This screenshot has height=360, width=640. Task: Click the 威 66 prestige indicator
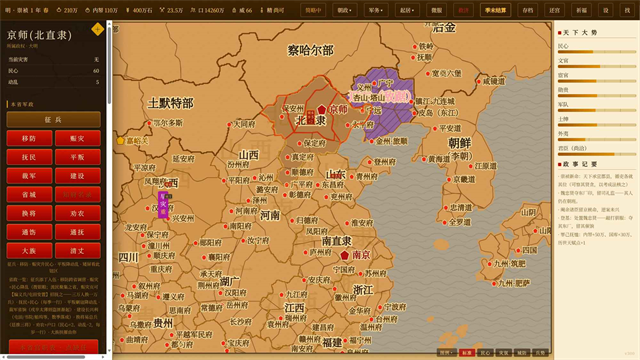click(x=242, y=10)
